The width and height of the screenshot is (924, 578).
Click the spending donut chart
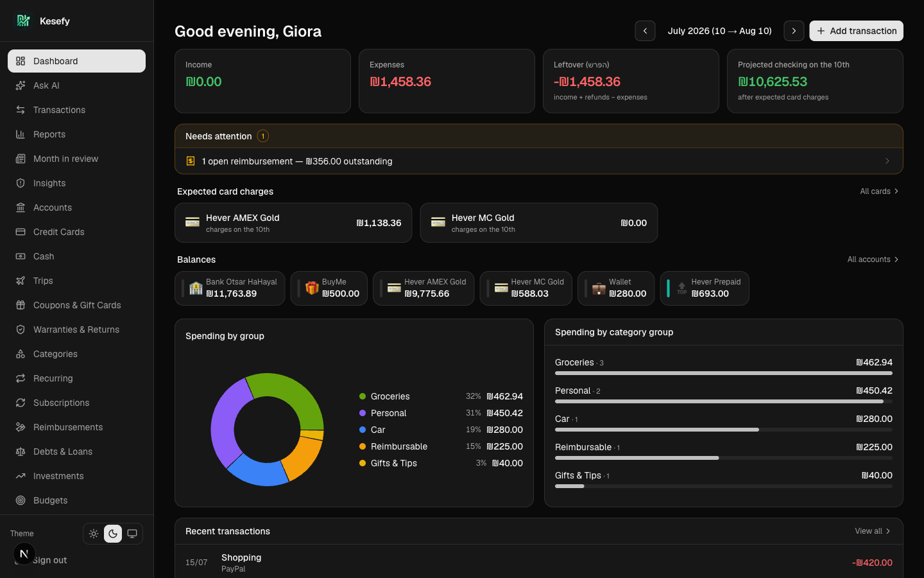tap(267, 430)
